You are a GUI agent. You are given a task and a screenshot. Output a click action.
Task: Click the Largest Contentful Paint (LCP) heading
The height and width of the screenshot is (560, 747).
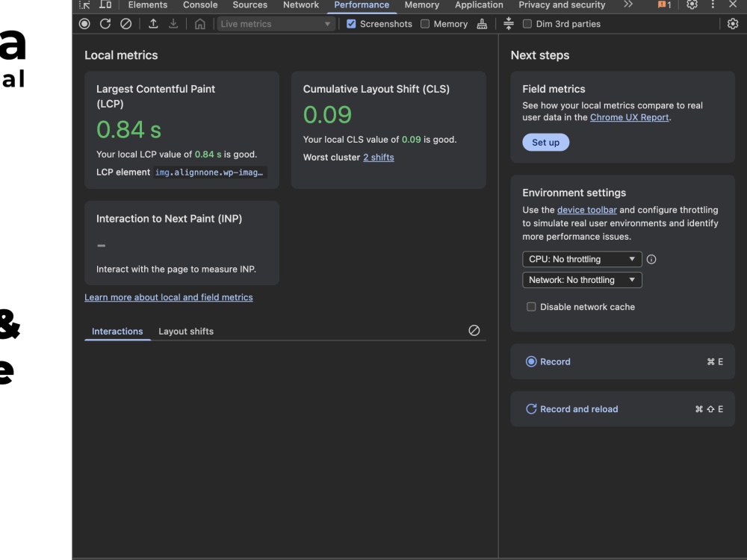point(155,96)
